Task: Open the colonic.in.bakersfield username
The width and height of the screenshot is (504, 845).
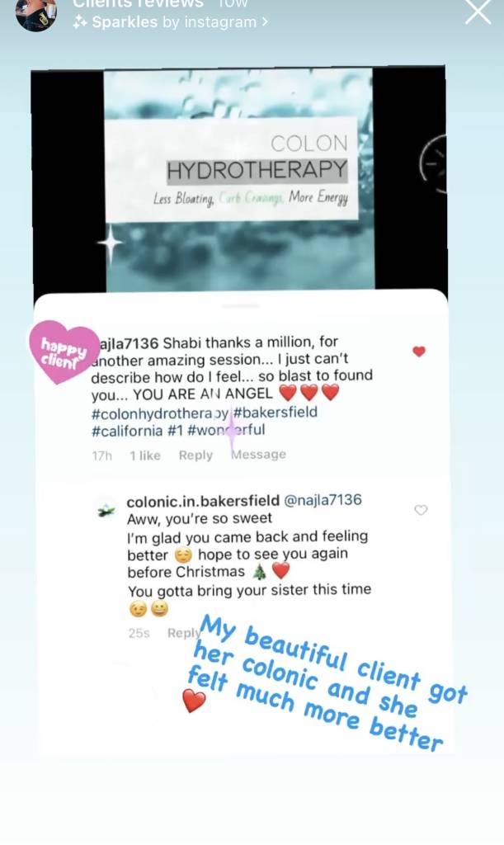Action: tap(203, 501)
